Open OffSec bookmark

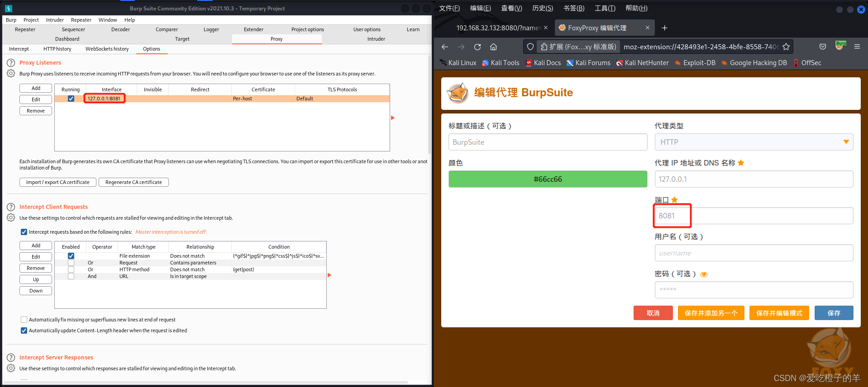pos(807,63)
